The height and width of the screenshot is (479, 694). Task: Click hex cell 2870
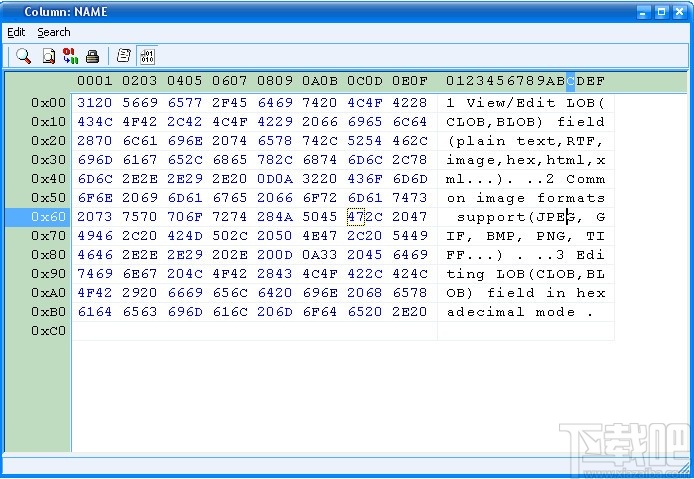[94, 141]
